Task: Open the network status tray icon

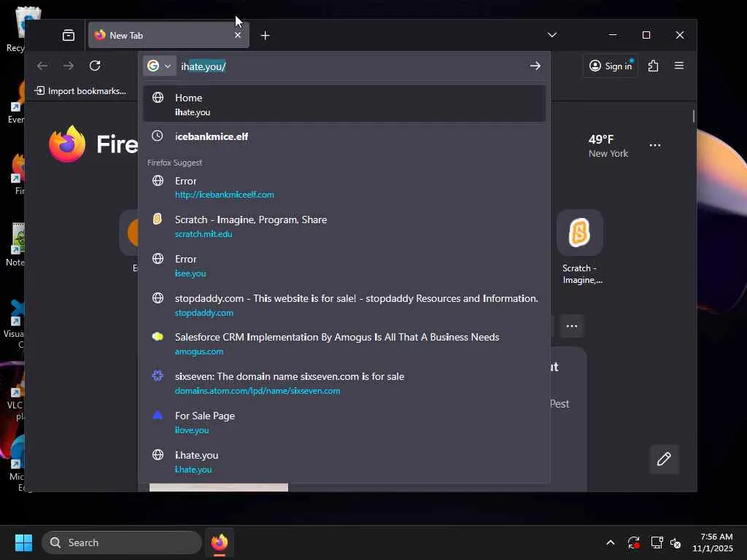Action: [x=657, y=542]
